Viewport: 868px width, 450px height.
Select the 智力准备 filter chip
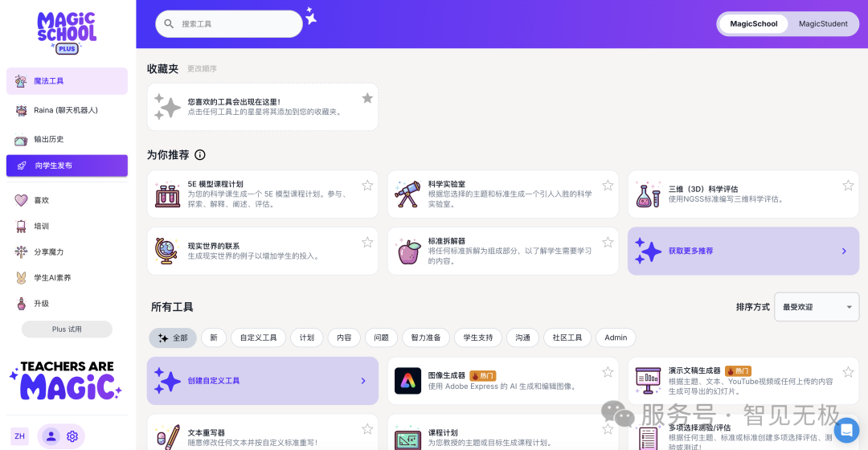[x=426, y=337]
